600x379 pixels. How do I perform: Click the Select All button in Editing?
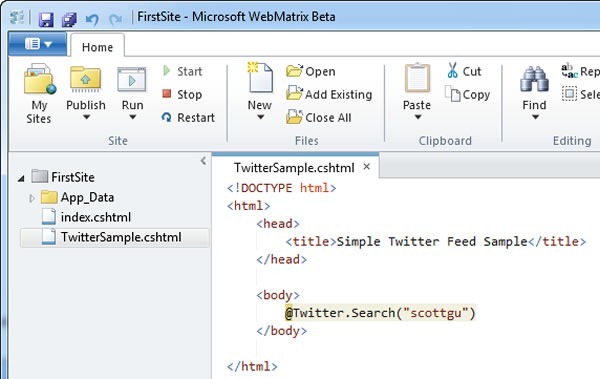pyautogui.click(x=580, y=94)
